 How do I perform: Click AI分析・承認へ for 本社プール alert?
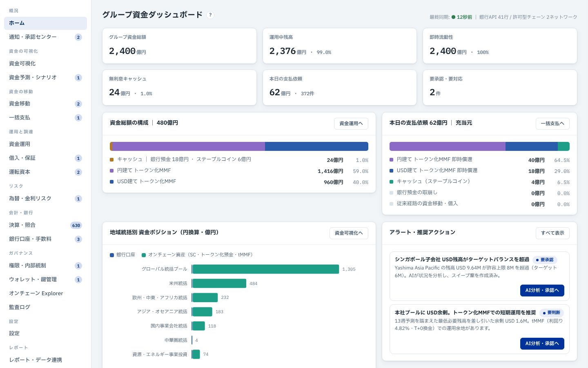[542, 343]
